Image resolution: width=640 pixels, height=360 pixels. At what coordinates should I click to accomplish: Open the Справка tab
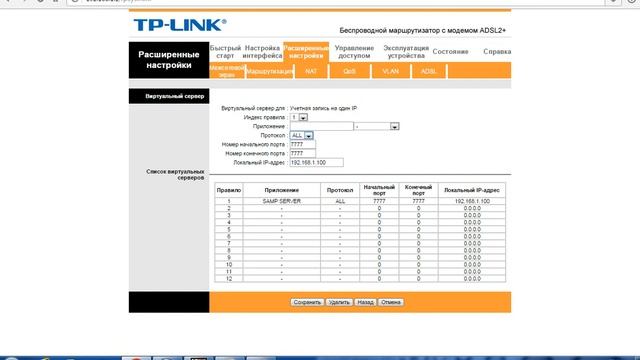pos(497,52)
